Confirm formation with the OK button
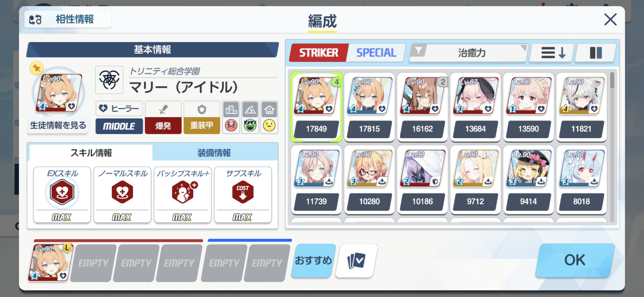 (x=575, y=260)
